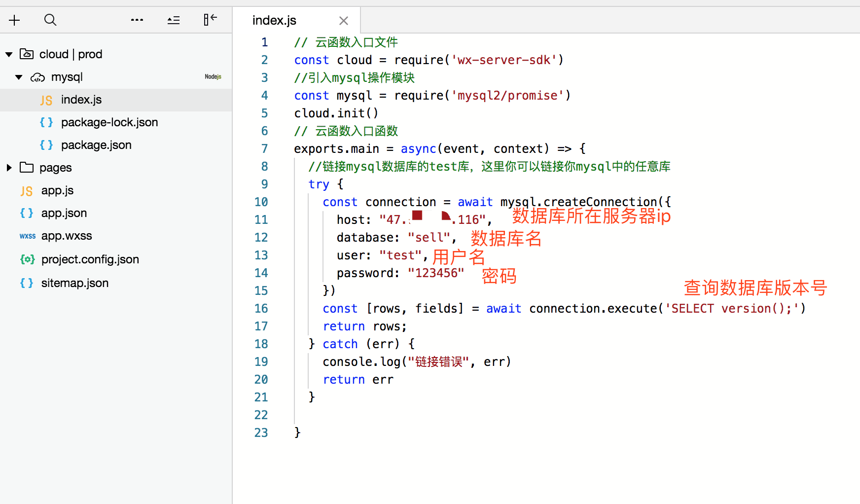Click the cloud | prod folder icon
The height and width of the screenshot is (504, 860).
tap(27, 54)
